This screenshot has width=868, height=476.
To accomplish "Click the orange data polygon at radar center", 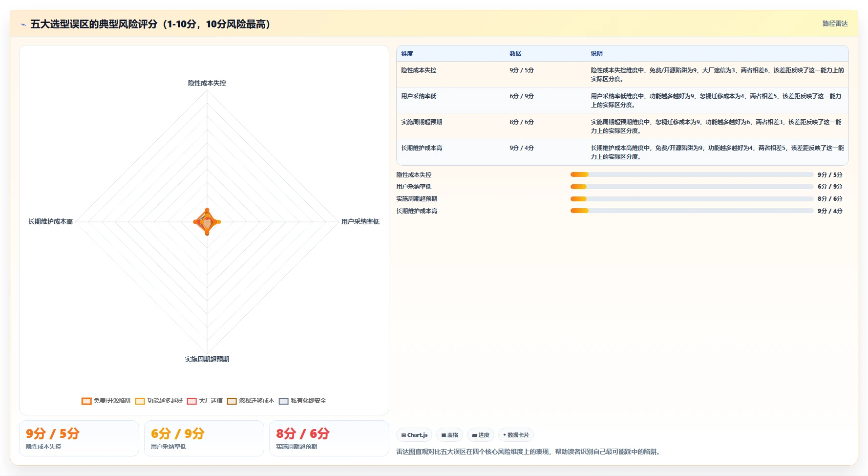I will (207, 222).
